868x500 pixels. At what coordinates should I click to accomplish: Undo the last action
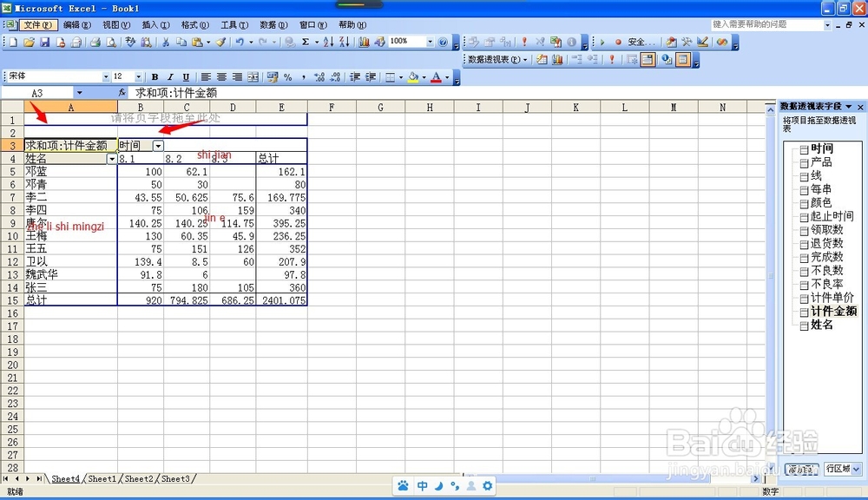point(240,42)
